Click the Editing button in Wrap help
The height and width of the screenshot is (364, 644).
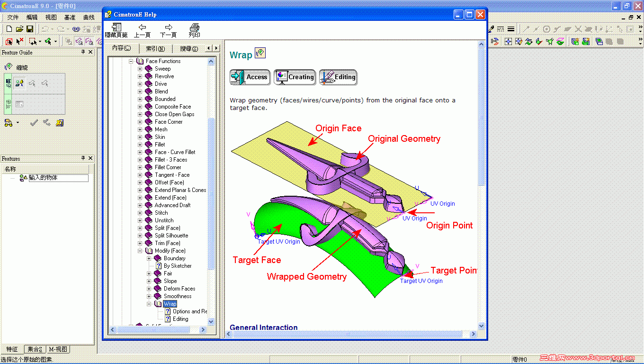[x=338, y=77]
